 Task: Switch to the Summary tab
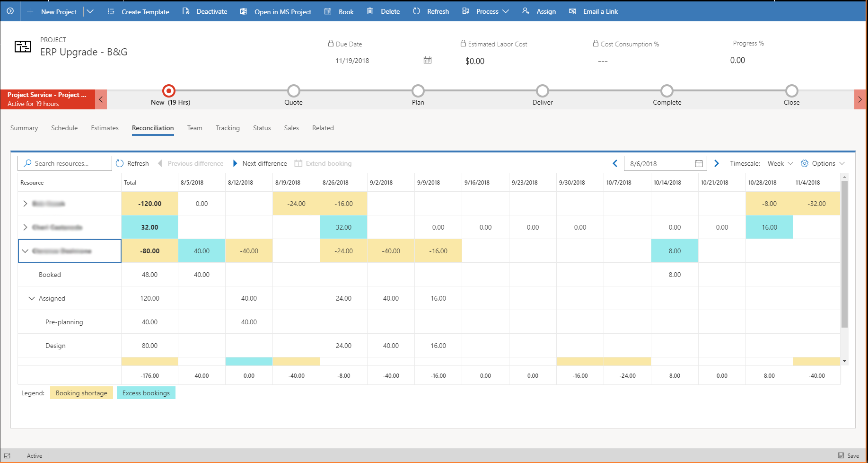pos(24,128)
